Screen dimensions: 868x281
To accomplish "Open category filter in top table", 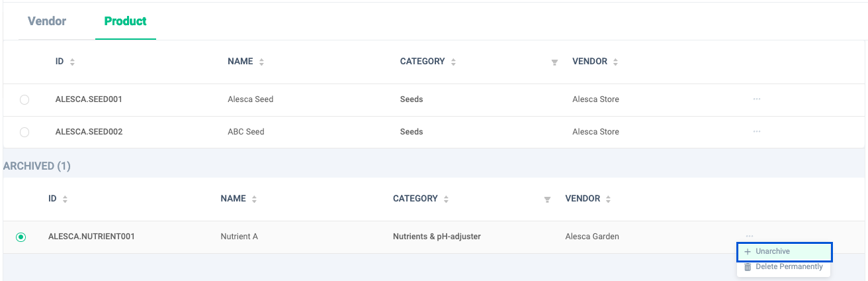I will pyautogui.click(x=554, y=62).
